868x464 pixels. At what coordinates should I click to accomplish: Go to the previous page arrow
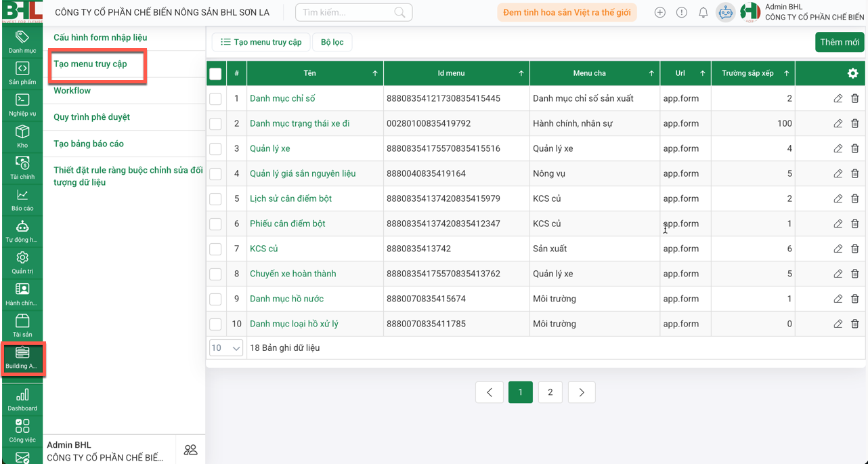coord(489,392)
